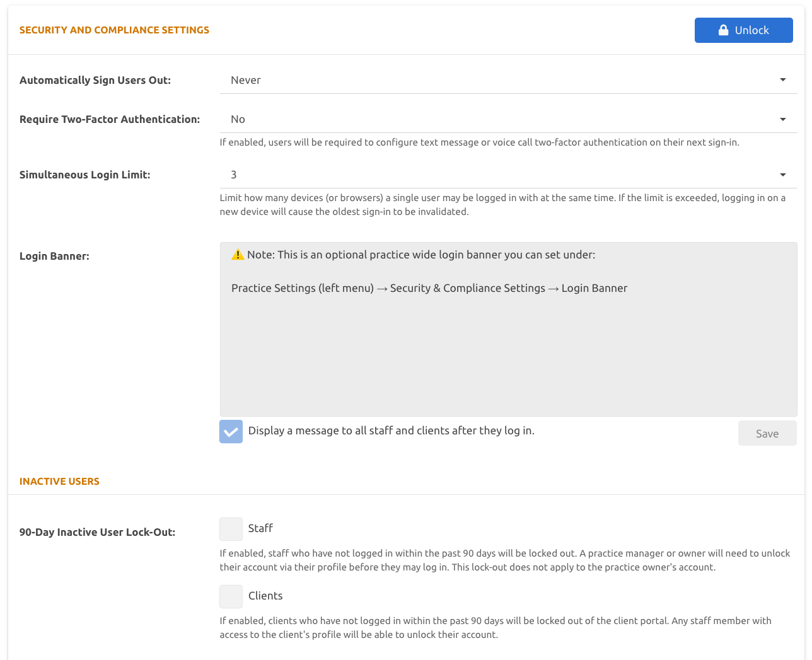Expand the Require Two-Factor Authentication dropdown arrow
812x660 pixels.
click(x=782, y=119)
